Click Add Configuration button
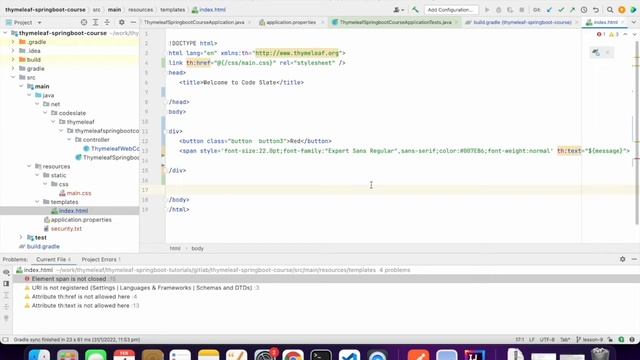This screenshot has height=360, width=640. tap(451, 10)
